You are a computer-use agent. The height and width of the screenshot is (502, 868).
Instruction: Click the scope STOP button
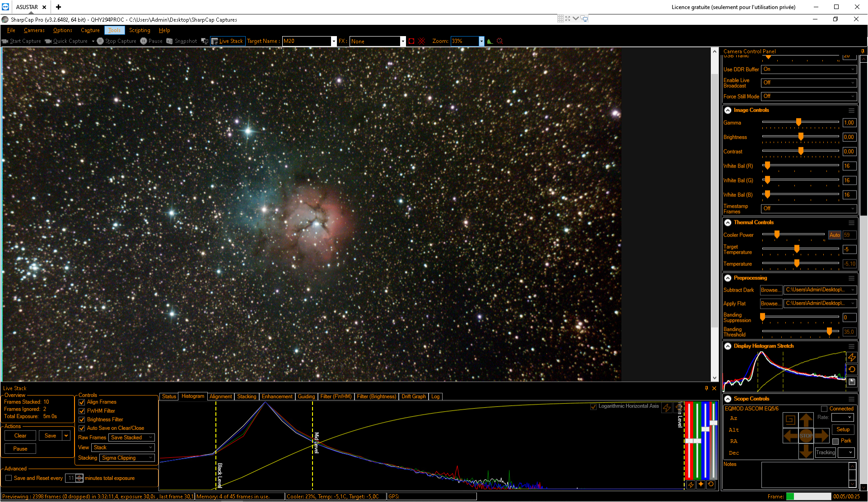806,436
